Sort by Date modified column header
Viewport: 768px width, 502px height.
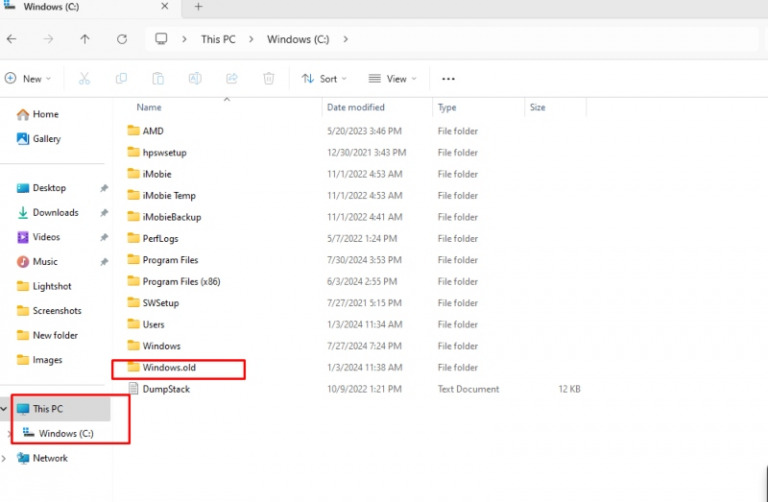pyautogui.click(x=354, y=107)
